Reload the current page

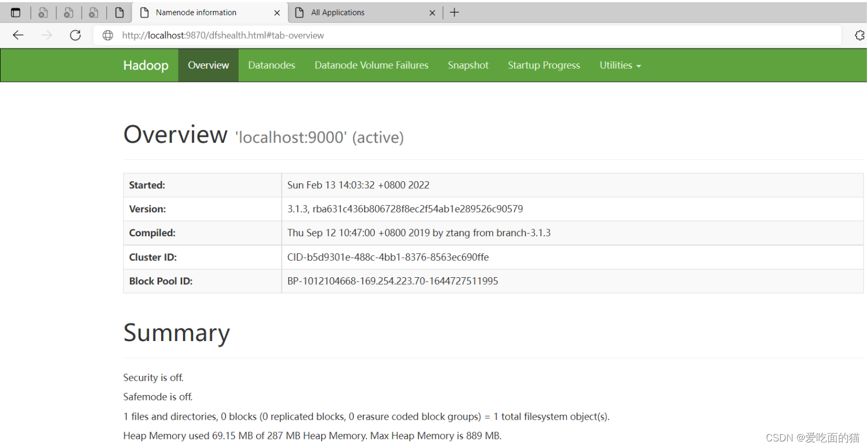tap(75, 35)
